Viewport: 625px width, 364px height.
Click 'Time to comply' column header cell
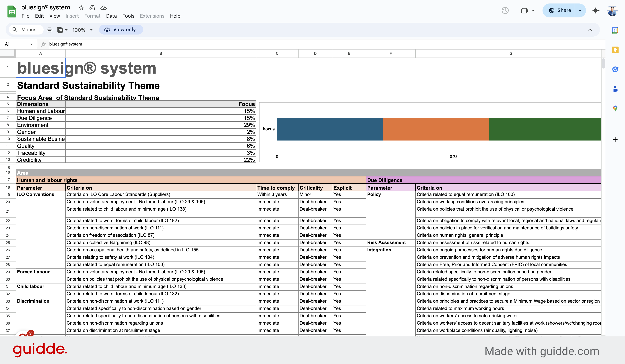click(x=277, y=188)
